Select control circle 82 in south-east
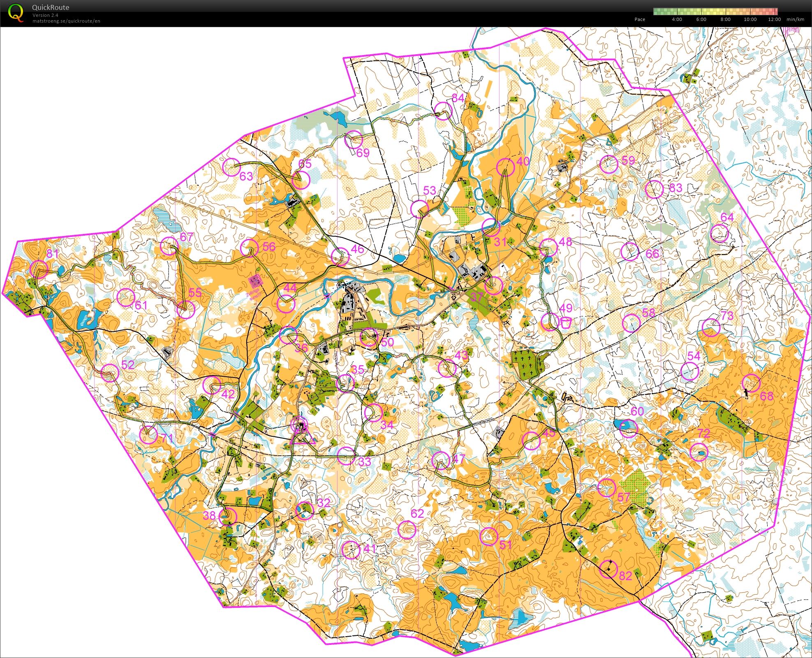812x658 pixels. pos(609,569)
